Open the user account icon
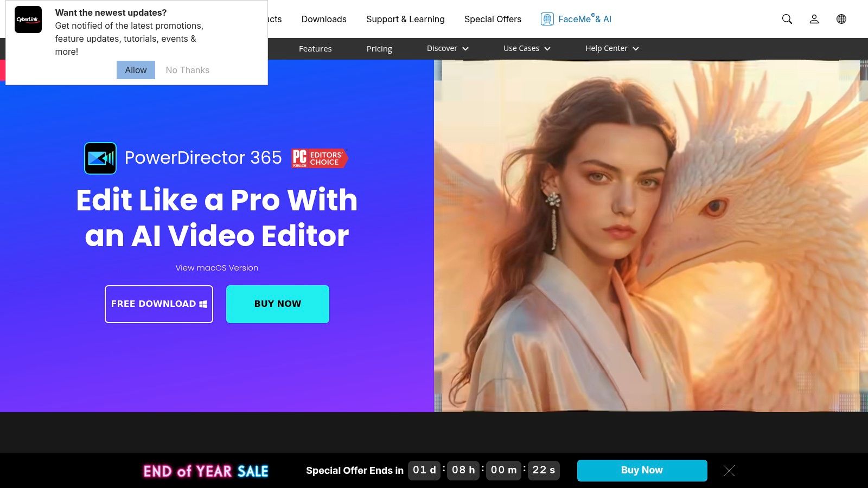This screenshot has height=488, width=868. pos(814,19)
